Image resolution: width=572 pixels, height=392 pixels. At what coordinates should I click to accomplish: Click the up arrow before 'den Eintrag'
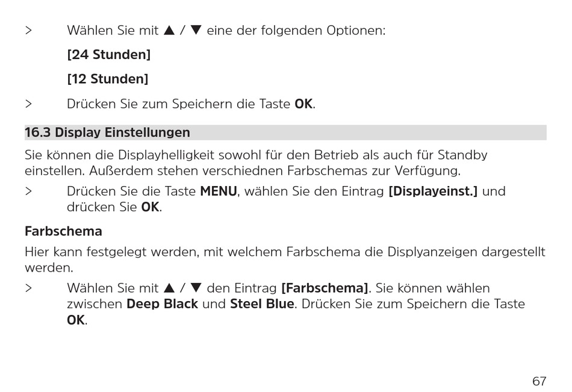click(169, 288)
